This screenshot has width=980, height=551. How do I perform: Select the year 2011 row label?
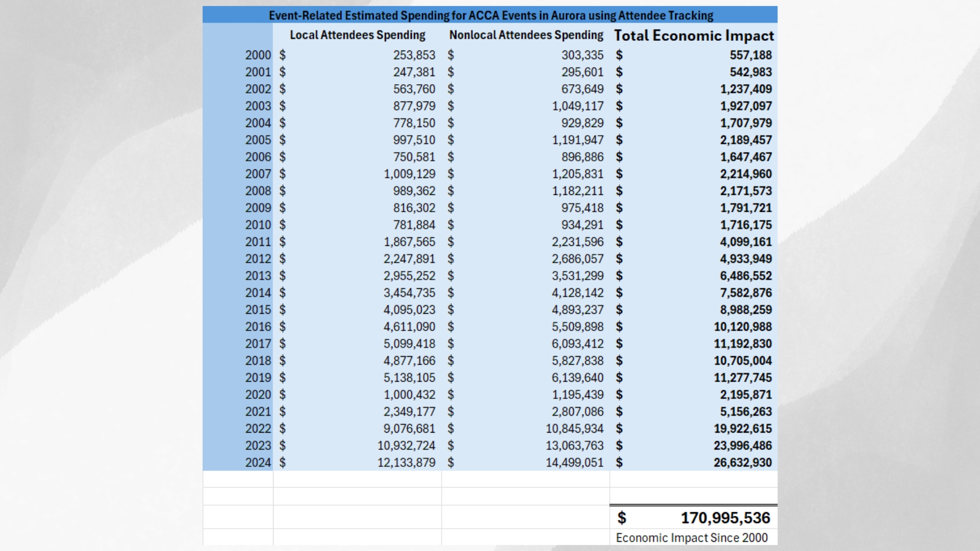coord(258,242)
